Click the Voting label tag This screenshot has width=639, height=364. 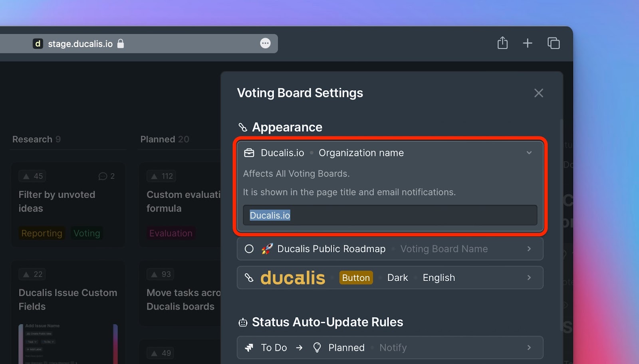tap(87, 233)
